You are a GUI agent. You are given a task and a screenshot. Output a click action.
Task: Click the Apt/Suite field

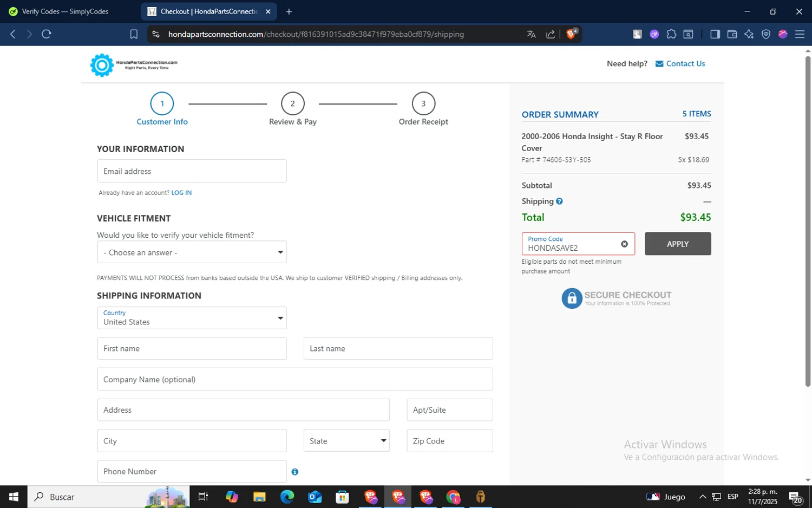(449, 410)
